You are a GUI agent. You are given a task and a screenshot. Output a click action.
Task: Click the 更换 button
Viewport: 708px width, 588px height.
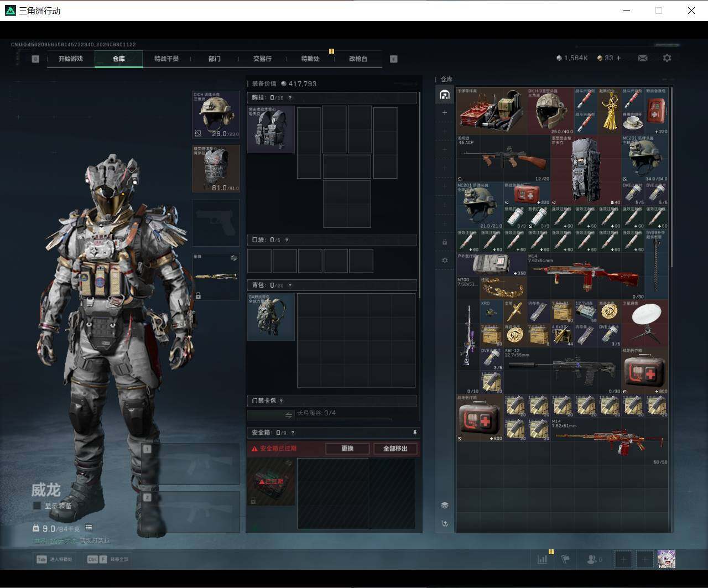click(x=347, y=449)
